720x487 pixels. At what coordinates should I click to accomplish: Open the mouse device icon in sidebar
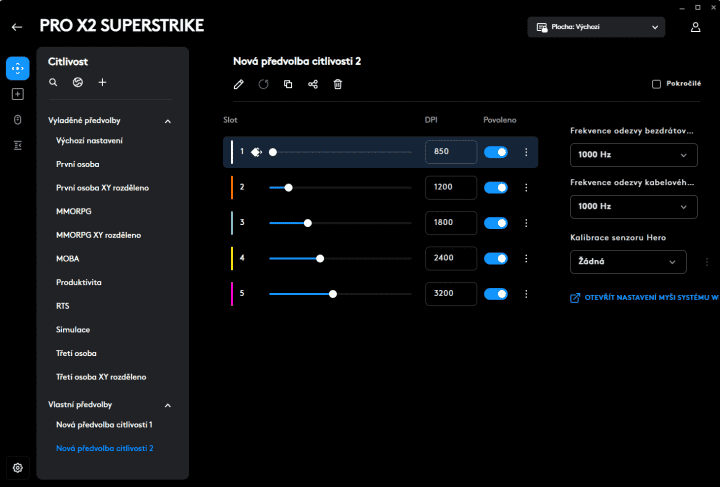(x=17, y=120)
